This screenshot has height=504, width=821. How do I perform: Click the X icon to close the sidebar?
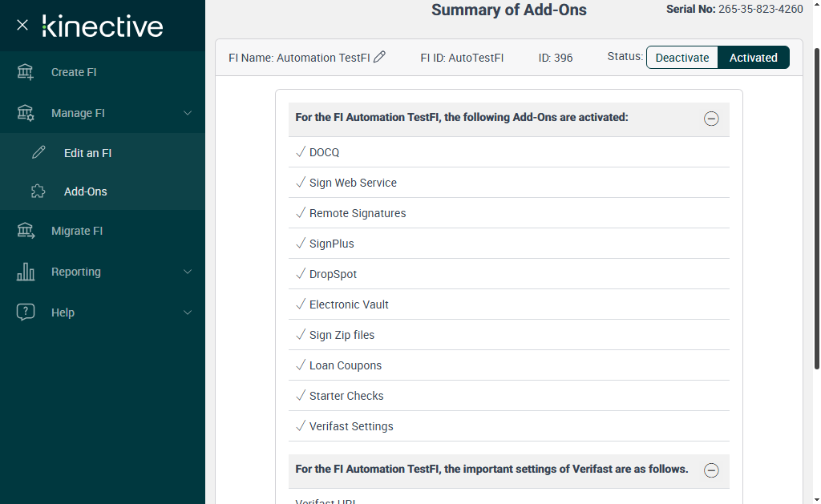pos(22,26)
